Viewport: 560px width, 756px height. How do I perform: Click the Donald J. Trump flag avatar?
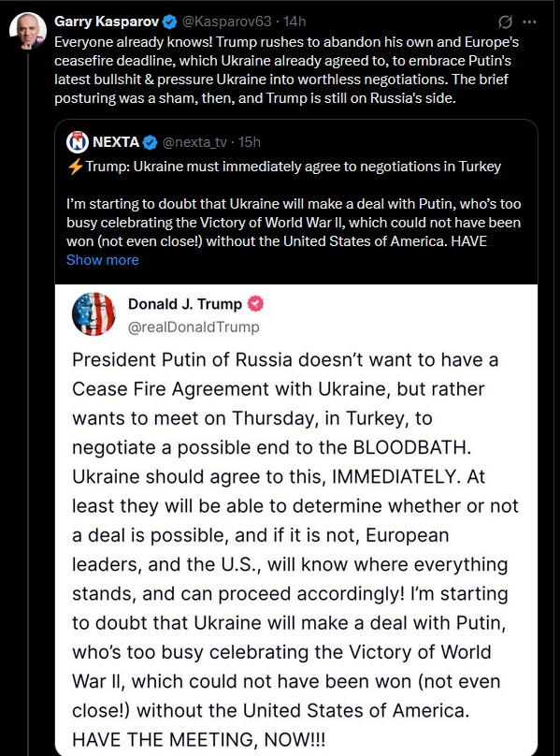pyautogui.click(x=93, y=313)
